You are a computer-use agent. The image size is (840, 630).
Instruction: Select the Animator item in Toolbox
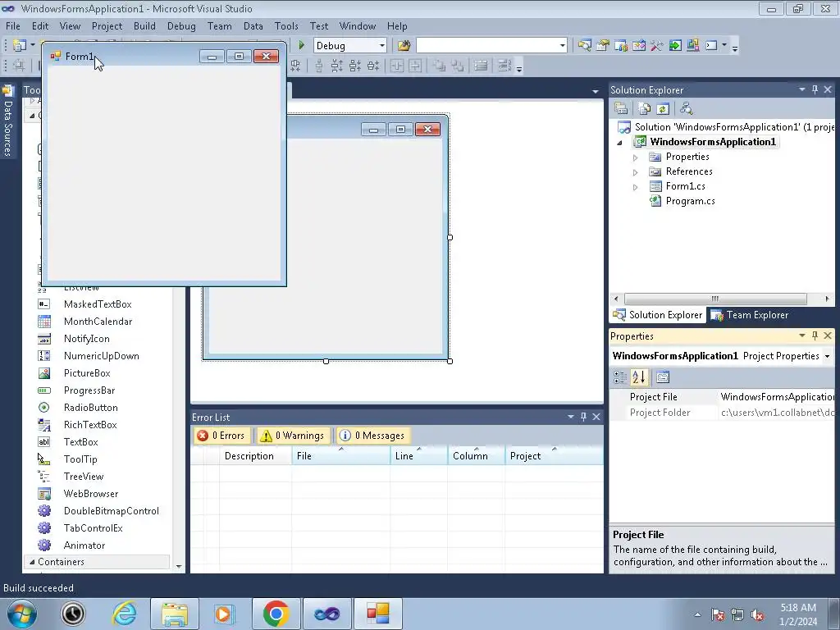84,545
